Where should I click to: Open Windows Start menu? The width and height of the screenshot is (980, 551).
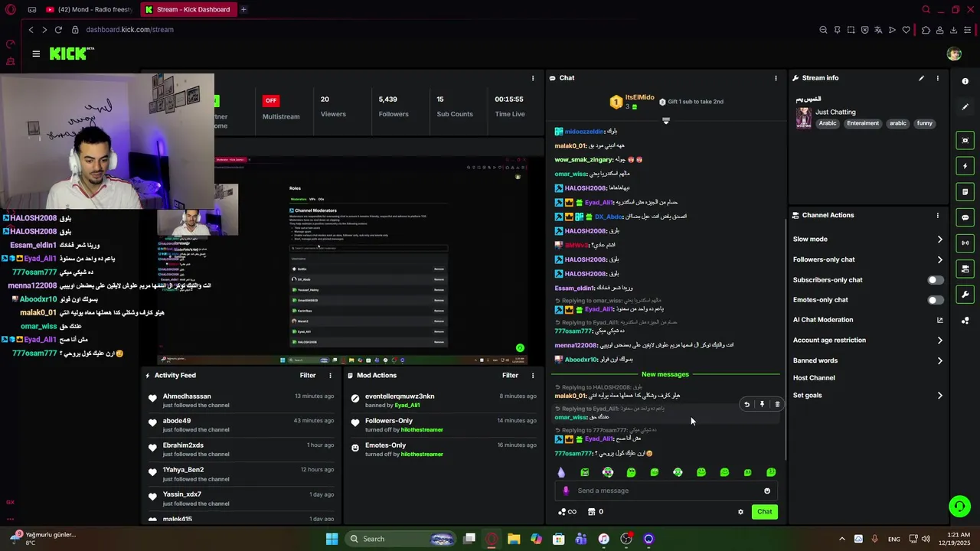click(332, 539)
